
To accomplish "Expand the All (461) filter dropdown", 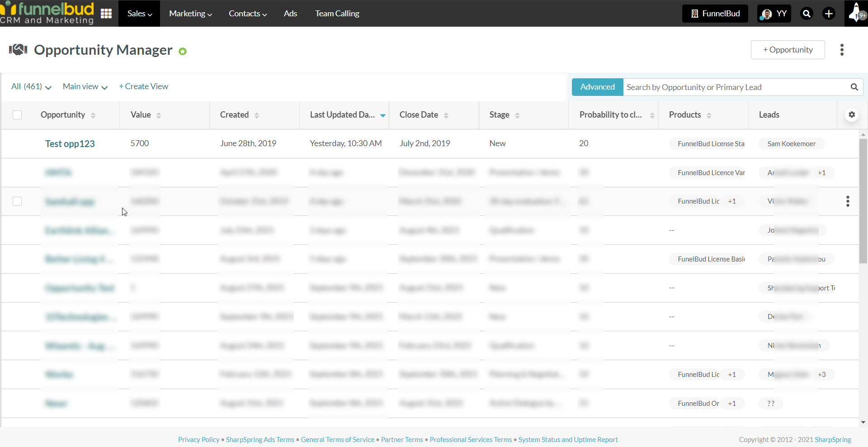I will [x=31, y=86].
